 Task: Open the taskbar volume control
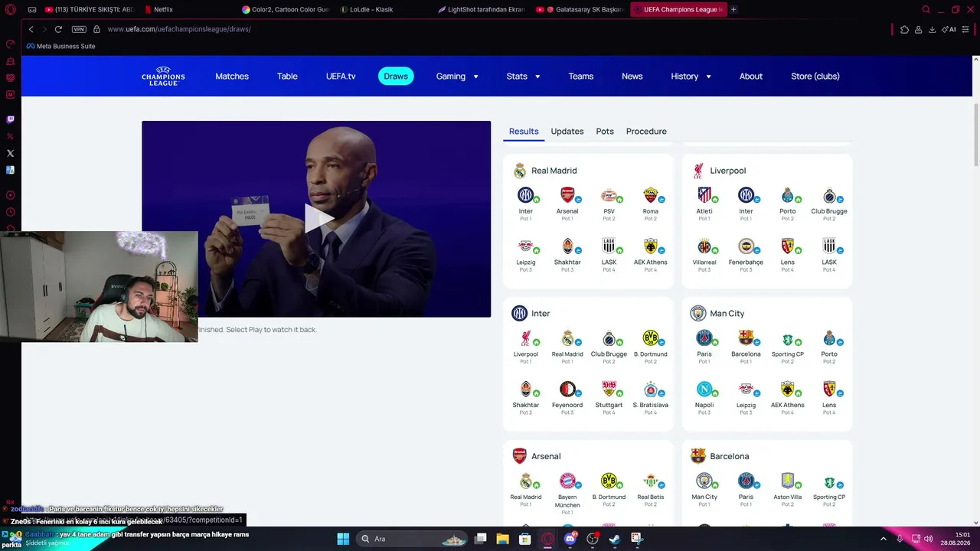click(x=929, y=539)
